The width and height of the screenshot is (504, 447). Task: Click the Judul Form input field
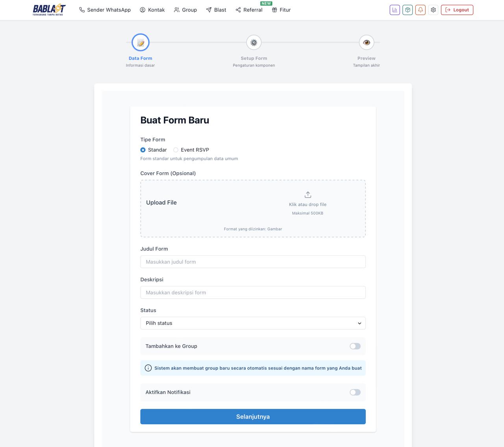coord(253,262)
